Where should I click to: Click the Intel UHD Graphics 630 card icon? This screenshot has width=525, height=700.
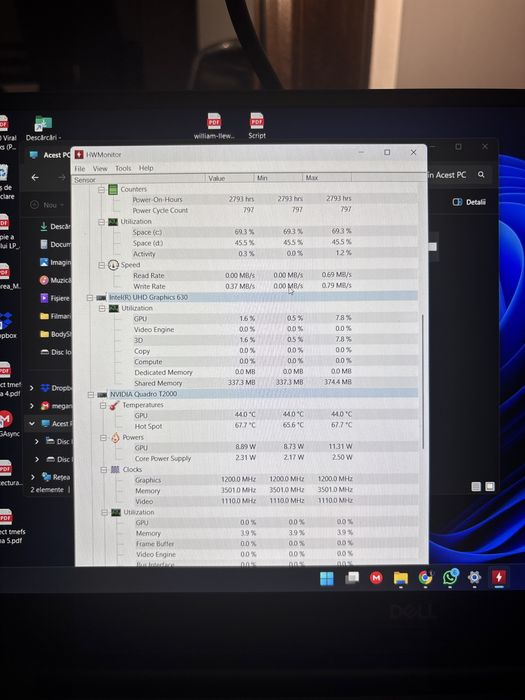coord(101,297)
